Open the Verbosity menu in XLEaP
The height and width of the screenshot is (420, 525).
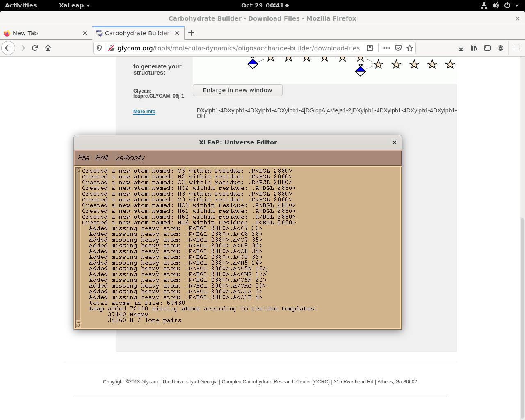tap(130, 158)
